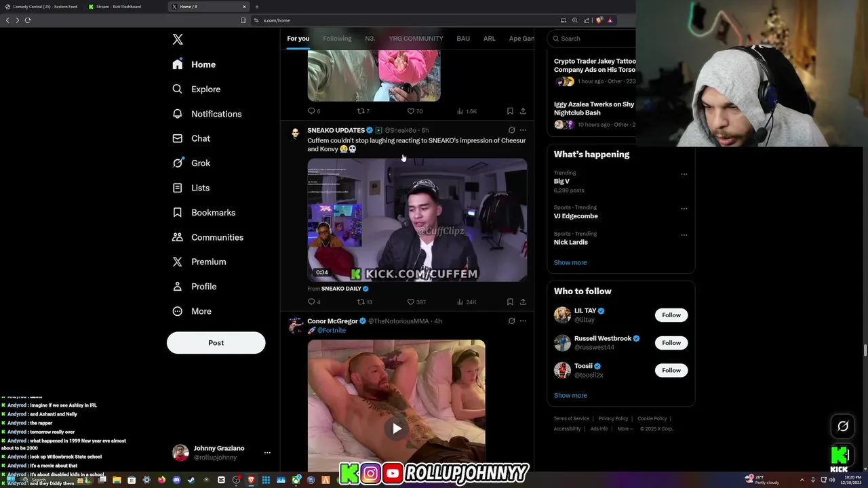The image size is (868, 488).
Task: Switch to Stream - Kick Dashboard browser tab
Action: pyautogui.click(x=125, y=7)
